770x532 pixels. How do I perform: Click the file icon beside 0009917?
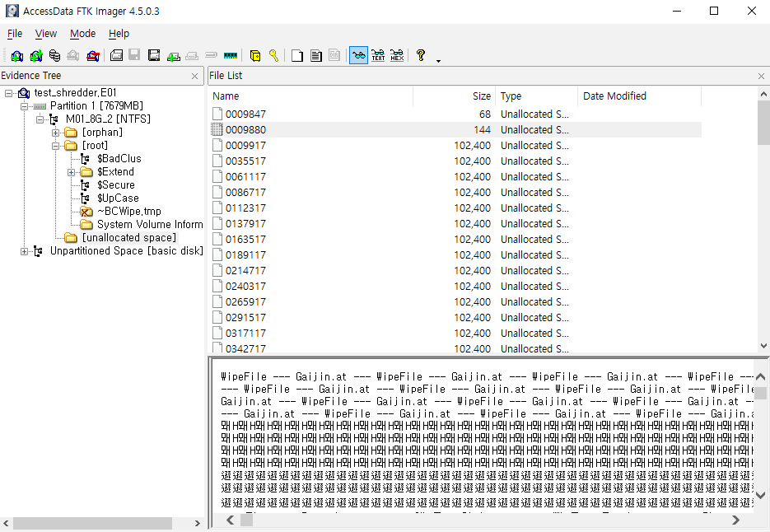pos(217,146)
